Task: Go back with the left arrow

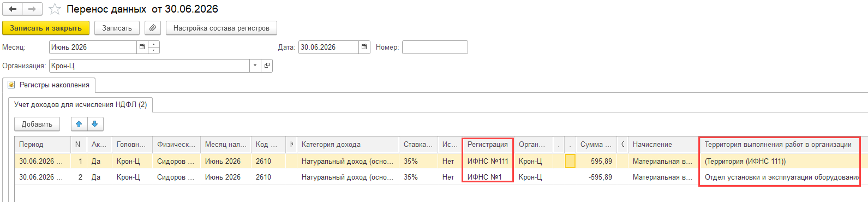Action: 13,9
